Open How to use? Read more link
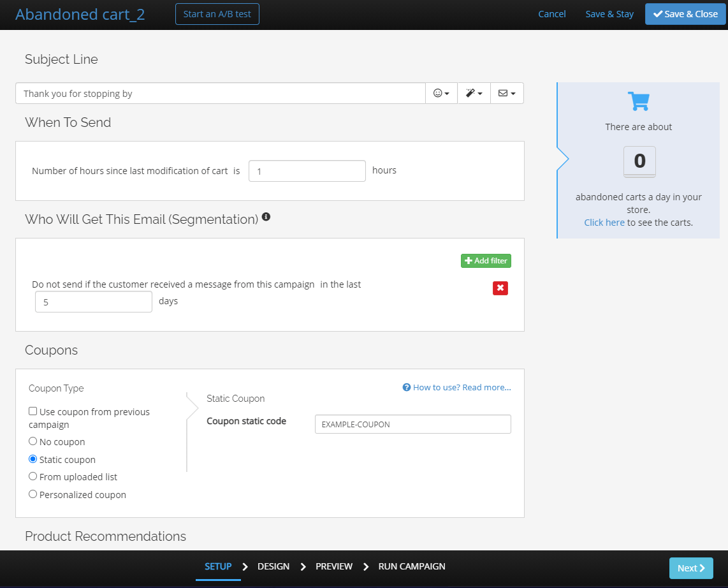Viewport: 728px width, 588px height. pos(457,387)
